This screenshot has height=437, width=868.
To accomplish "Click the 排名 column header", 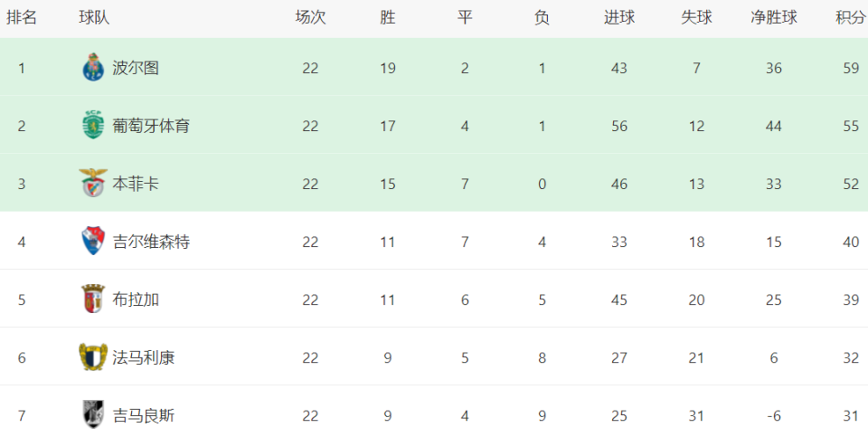I will point(22,17).
